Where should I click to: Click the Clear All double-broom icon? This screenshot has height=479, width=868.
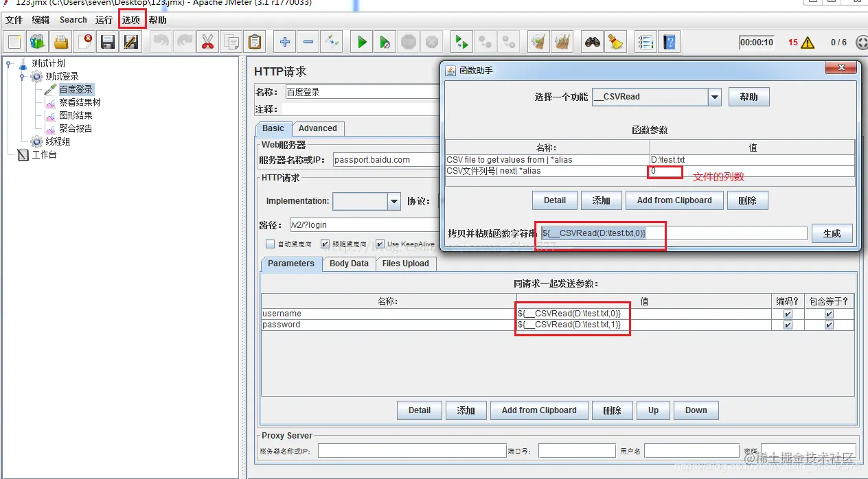tap(562, 42)
